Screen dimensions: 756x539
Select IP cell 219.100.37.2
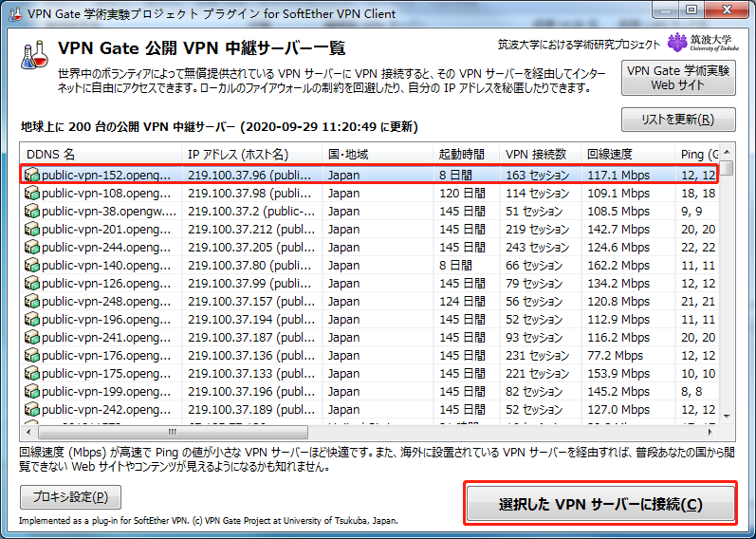(x=251, y=211)
